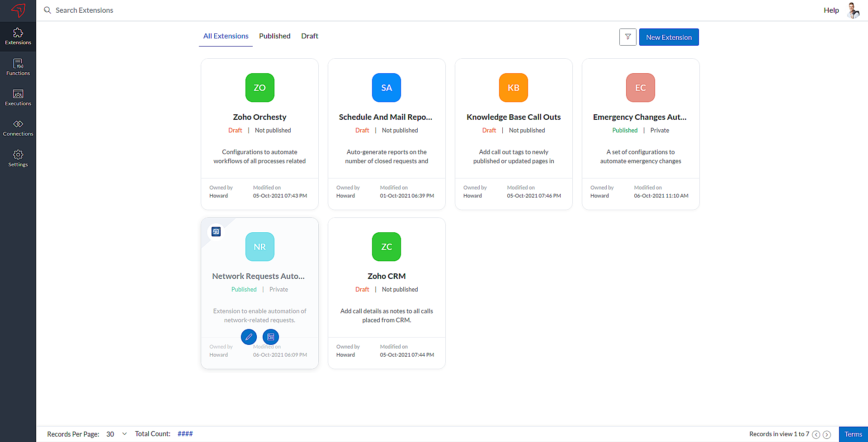The height and width of the screenshot is (442, 868).
Task: Go to previous records page arrow
Action: (816, 434)
